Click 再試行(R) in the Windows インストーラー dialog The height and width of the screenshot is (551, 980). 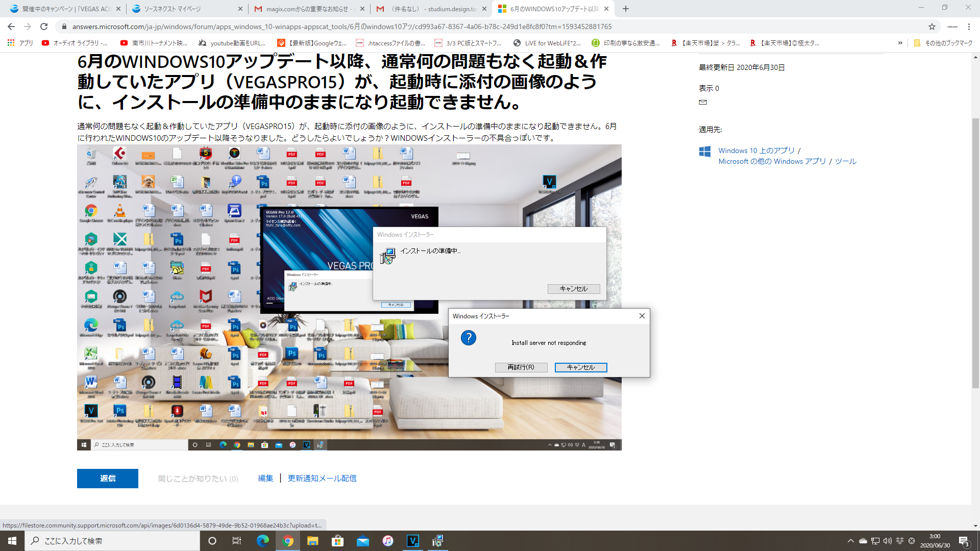(x=521, y=367)
